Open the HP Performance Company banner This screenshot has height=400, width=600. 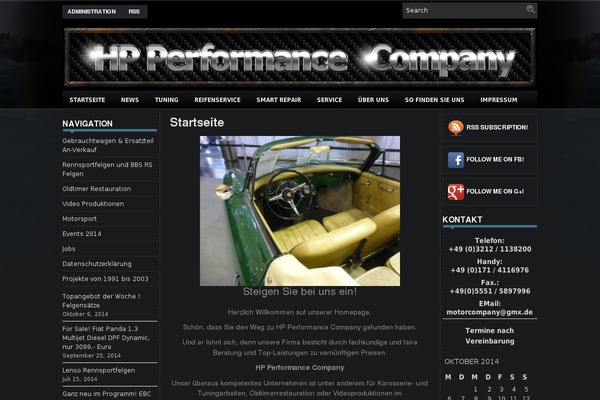click(x=300, y=57)
